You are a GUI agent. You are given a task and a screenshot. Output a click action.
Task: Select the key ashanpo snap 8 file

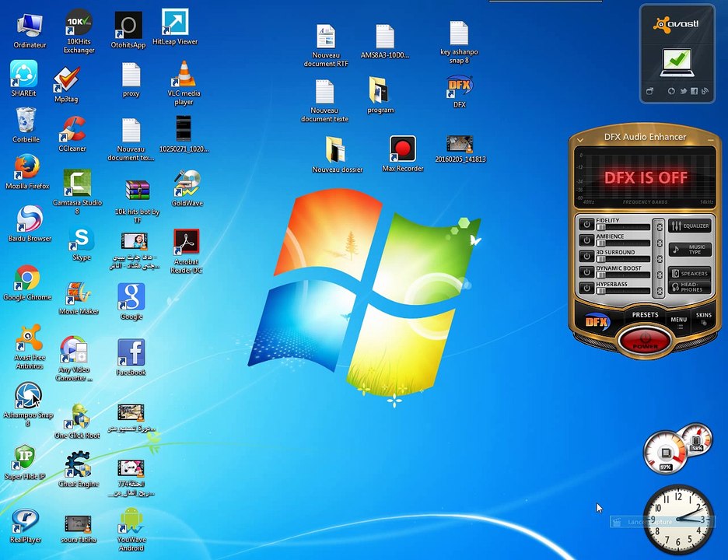459,42
